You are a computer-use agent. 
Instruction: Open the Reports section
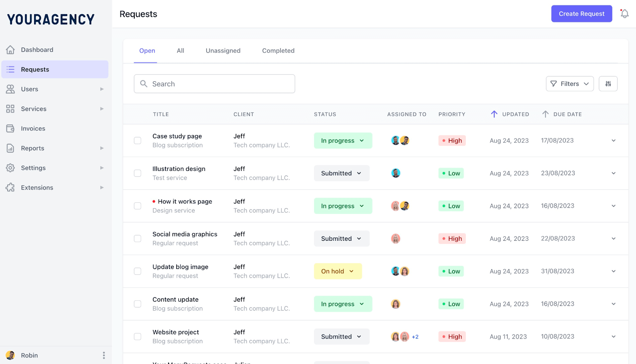pyautogui.click(x=33, y=148)
